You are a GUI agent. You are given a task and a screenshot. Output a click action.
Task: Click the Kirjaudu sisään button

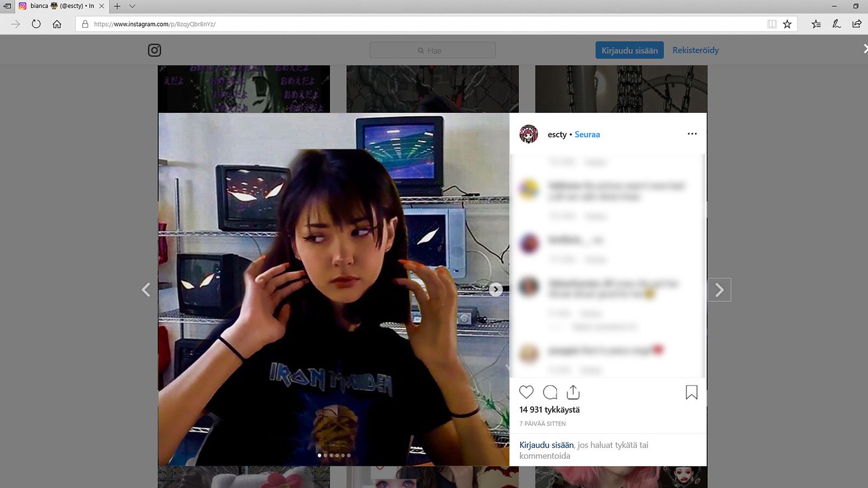click(629, 50)
